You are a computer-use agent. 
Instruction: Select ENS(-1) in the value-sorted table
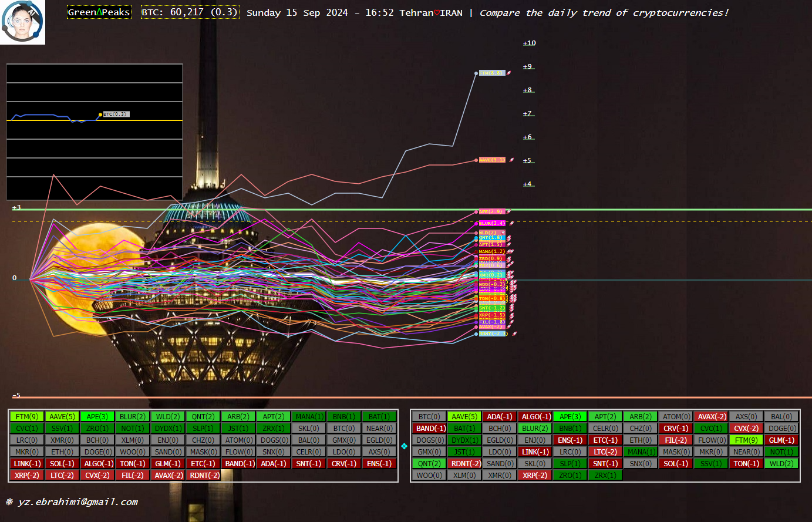click(x=379, y=464)
